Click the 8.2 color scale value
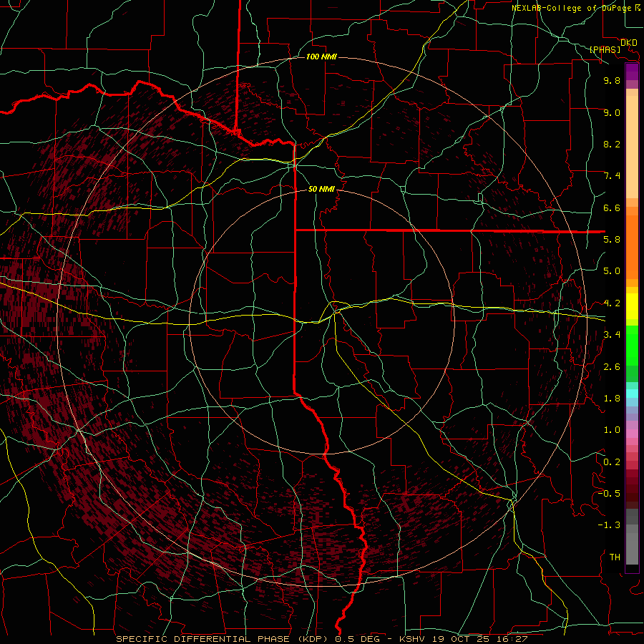 click(x=612, y=144)
